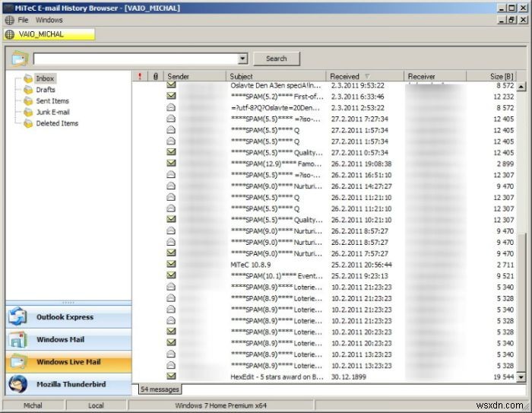Screen dimensions: 532x413
Task: Click the 26.2.2011 19:08:38 received time
Action: (x=361, y=164)
